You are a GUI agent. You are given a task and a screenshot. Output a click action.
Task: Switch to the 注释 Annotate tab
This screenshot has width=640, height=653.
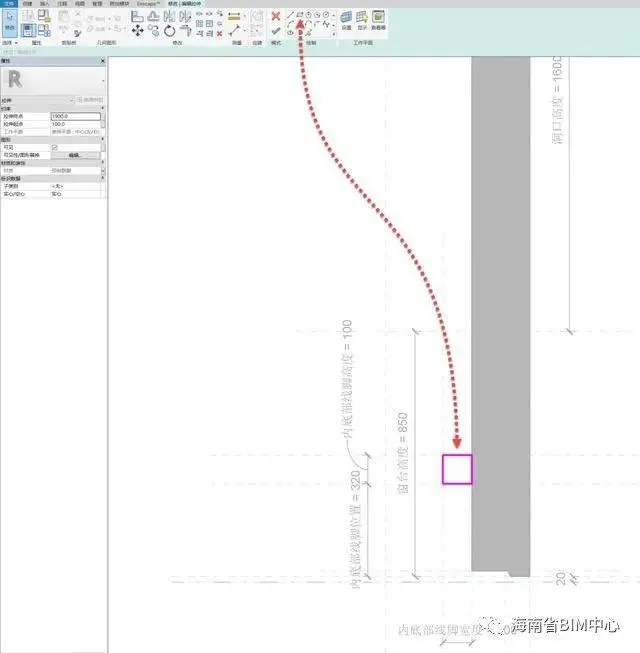click(x=62, y=3)
